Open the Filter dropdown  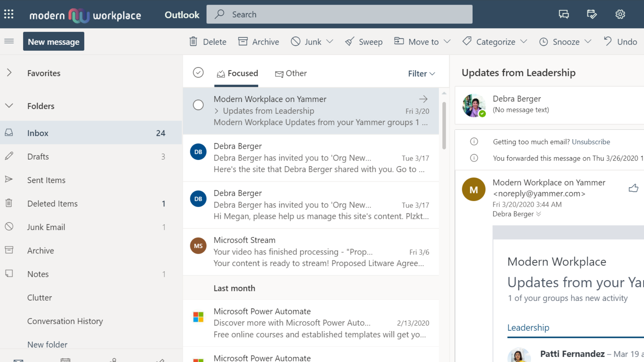[x=421, y=73]
